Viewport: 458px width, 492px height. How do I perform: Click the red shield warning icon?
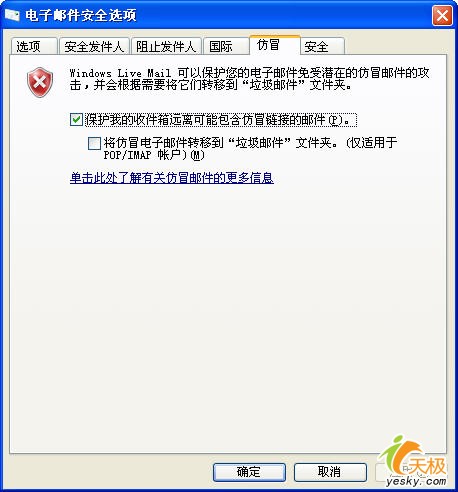click(x=40, y=82)
